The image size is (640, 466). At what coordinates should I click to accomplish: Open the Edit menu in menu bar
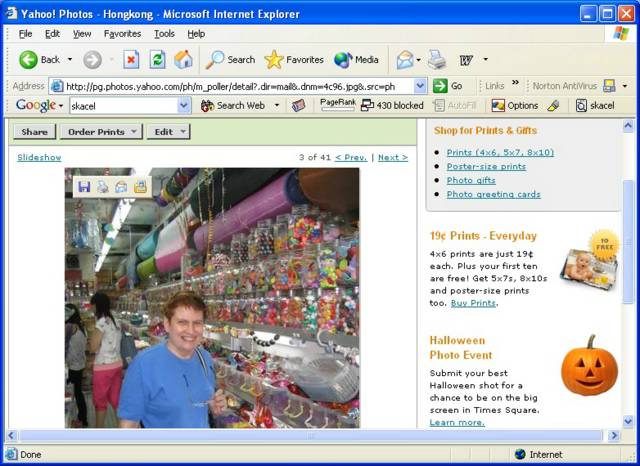(x=52, y=34)
